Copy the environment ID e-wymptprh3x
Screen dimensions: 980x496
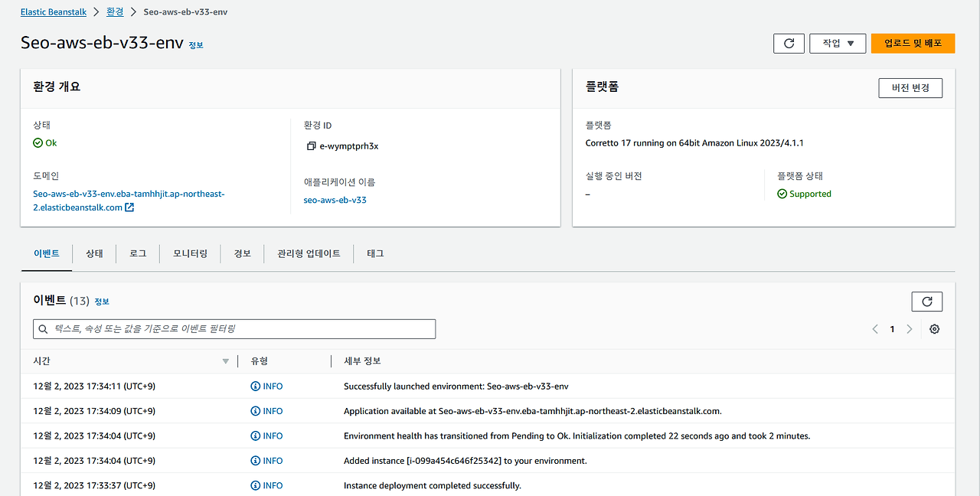pyautogui.click(x=311, y=146)
